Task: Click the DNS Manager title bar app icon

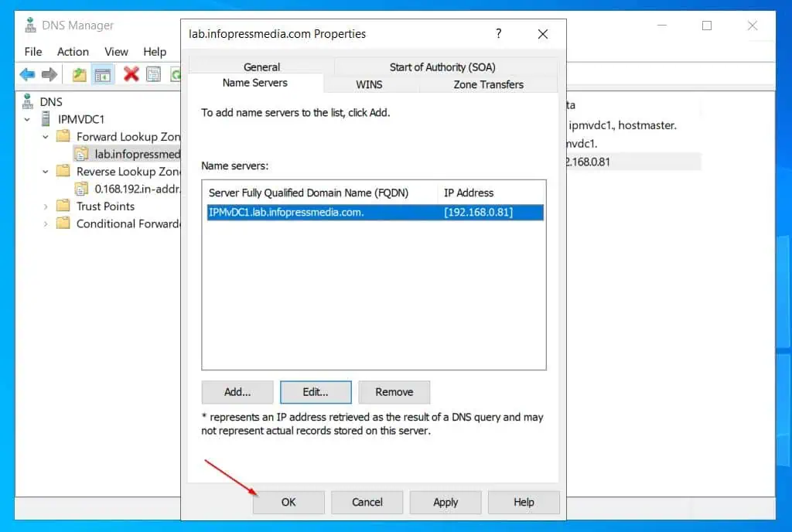Action: pyautogui.click(x=30, y=25)
